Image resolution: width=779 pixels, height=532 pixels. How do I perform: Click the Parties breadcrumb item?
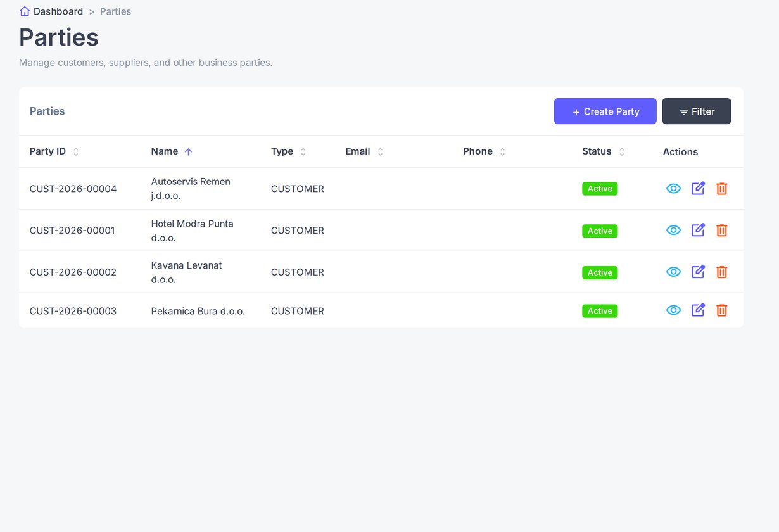coord(116,11)
